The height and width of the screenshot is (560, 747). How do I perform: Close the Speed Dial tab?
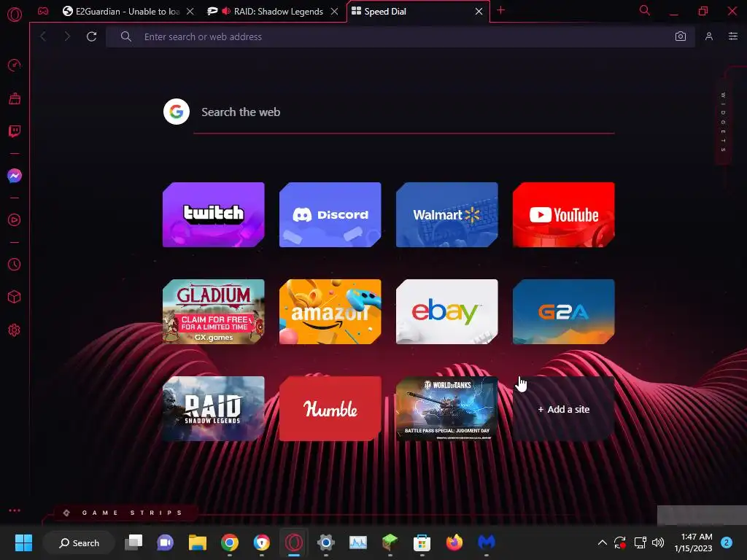click(x=479, y=12)
